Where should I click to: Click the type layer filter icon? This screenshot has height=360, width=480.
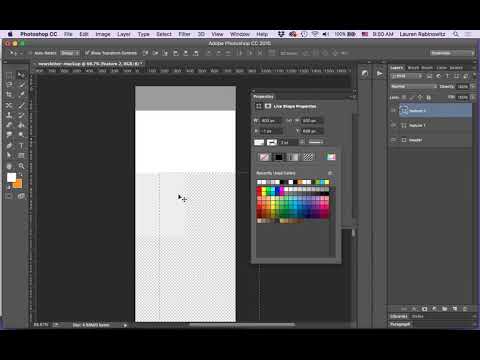pos(447,76)
